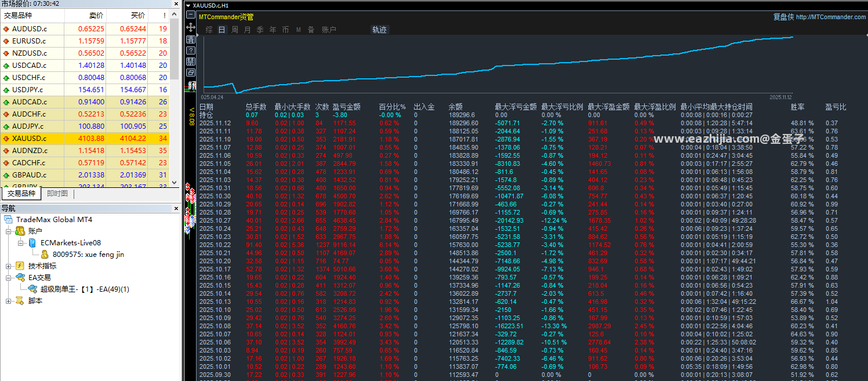This screenshot has height=381, width=868.
Task: Click the small triangle marker at chart left edge
Action: click(199, 35)
